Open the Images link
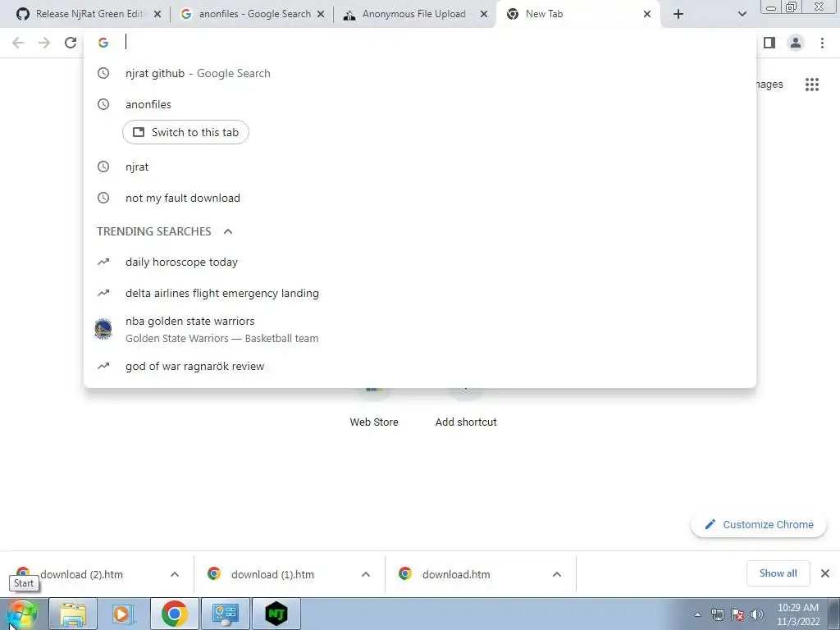This screenshot has width=840, height=630. point(769,84)
